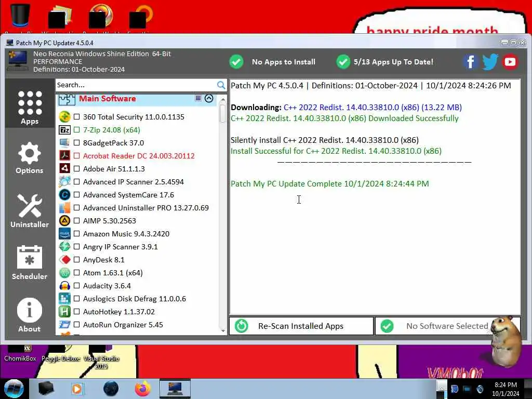
Task: Open ChomikBox desktop shortcut
Action: [20, 354]
